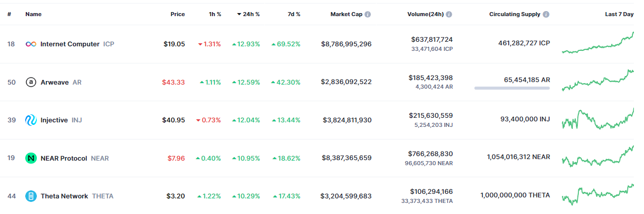
Task: Click the Internet Computer infinity logo icon
Action: point(31,44)
